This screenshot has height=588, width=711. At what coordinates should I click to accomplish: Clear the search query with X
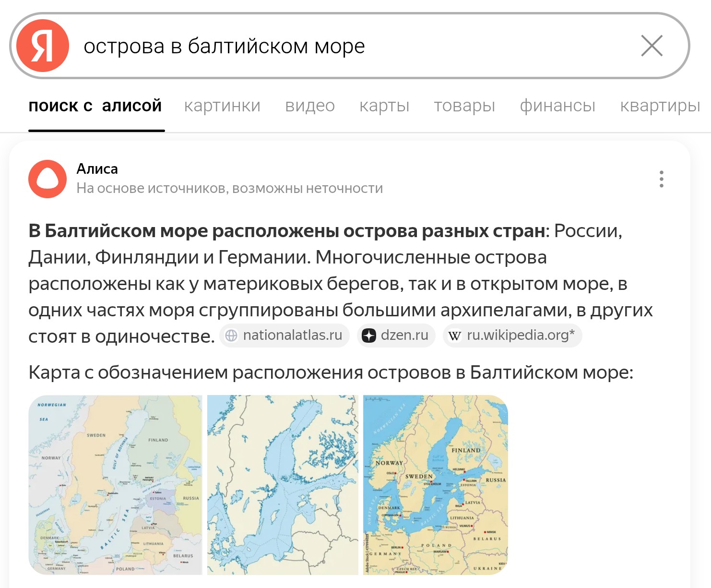coord(652,46)
